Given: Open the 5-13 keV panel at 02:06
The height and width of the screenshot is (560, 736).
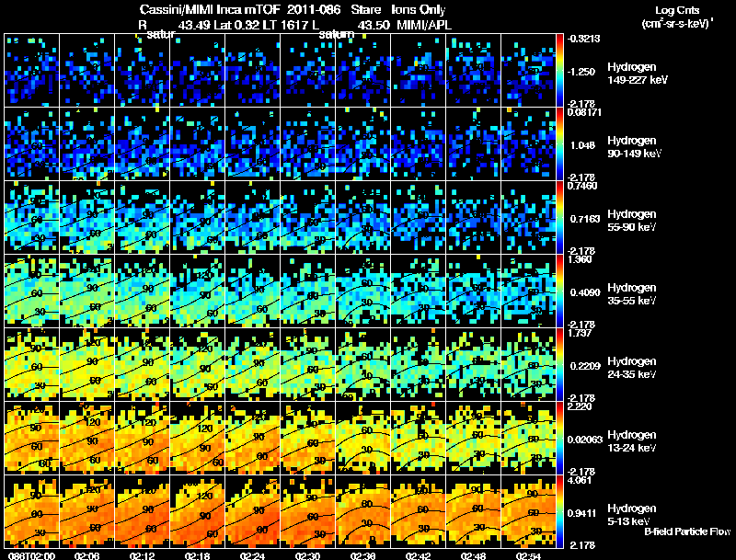Looking at the screenshot, I should 86,511.
